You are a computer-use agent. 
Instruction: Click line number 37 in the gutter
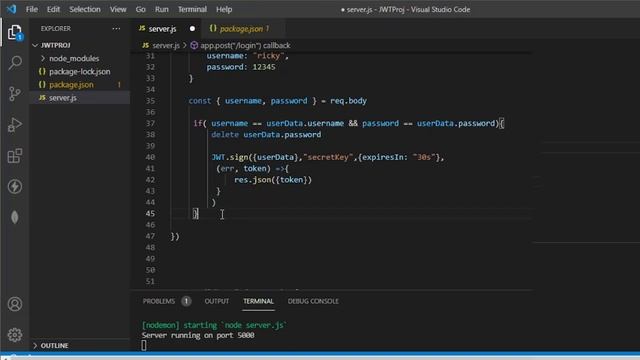coord(150,123)
